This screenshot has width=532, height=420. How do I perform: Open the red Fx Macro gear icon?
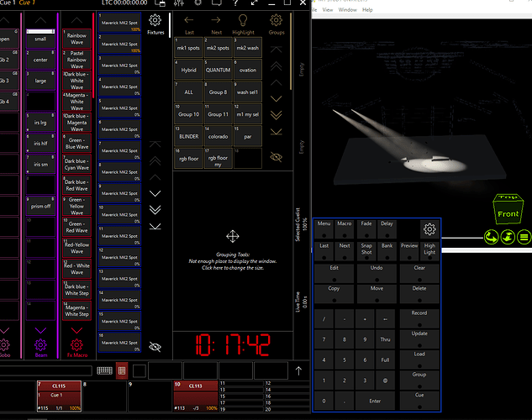click(76, 344)
